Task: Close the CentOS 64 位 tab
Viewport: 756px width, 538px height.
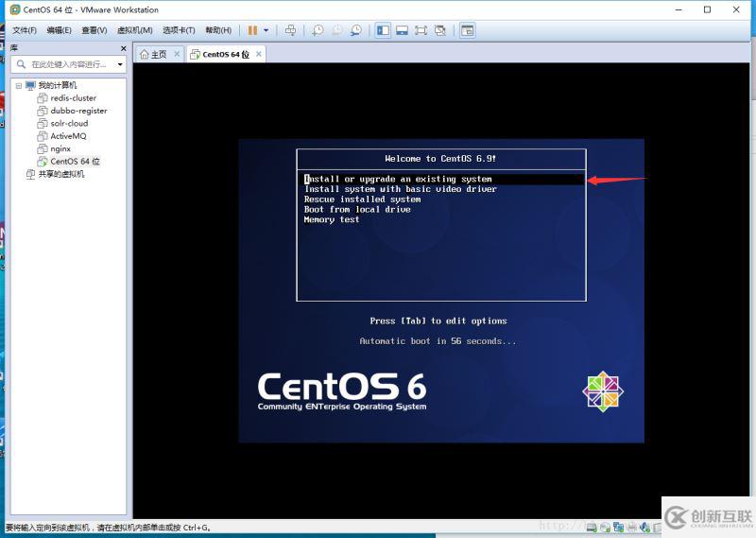Action: 259,54
